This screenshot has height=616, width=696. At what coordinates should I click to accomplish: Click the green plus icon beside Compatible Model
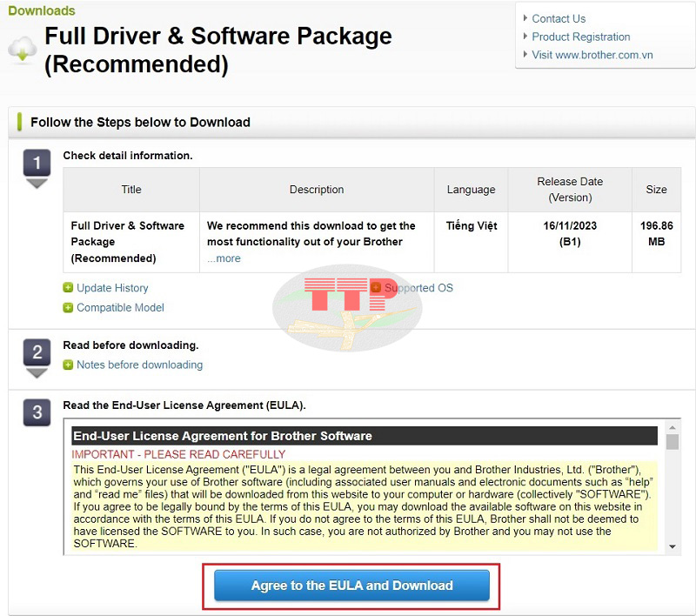(68, 307)
